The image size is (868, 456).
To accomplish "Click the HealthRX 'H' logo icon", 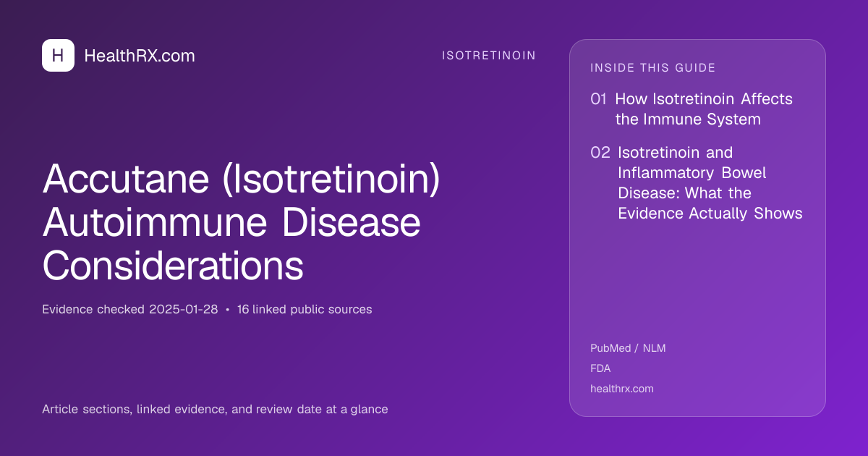I will [x=58, y=56].
